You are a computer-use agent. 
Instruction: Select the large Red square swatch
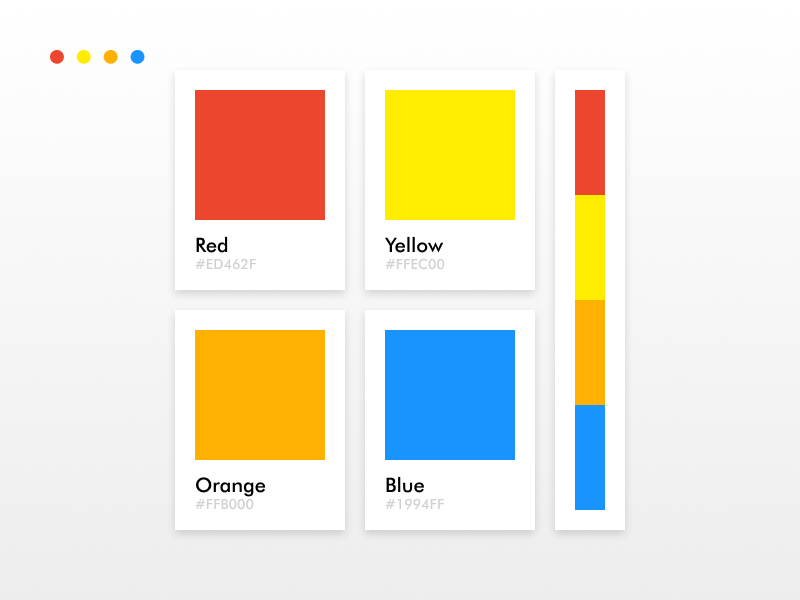click(x=260, y=155)
